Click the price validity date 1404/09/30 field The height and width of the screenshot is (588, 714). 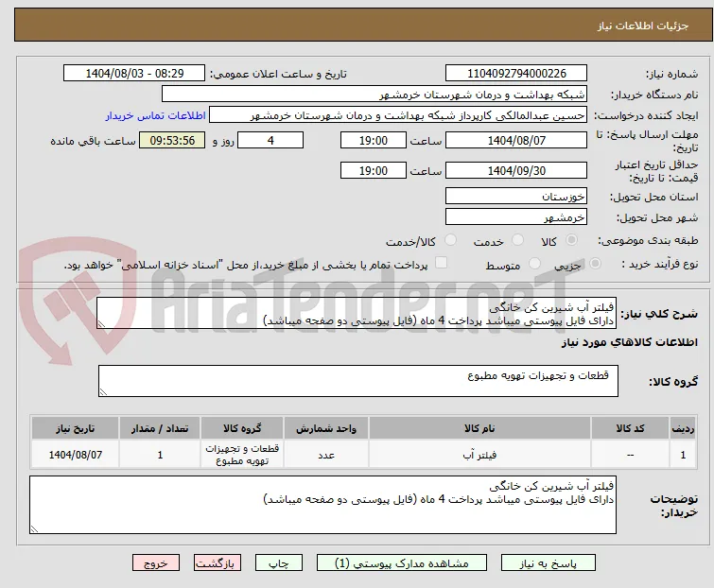coord(516,171)
